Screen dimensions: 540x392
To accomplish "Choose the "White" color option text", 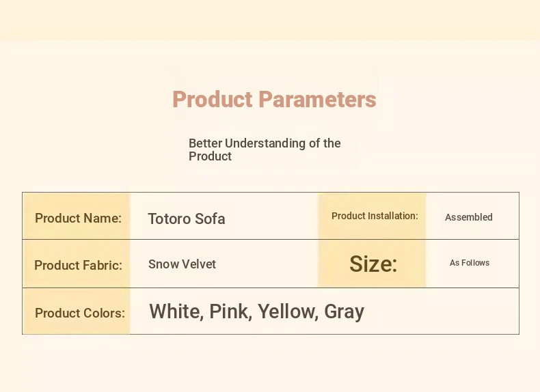I will pyautogui.click(x=176, y=312).
